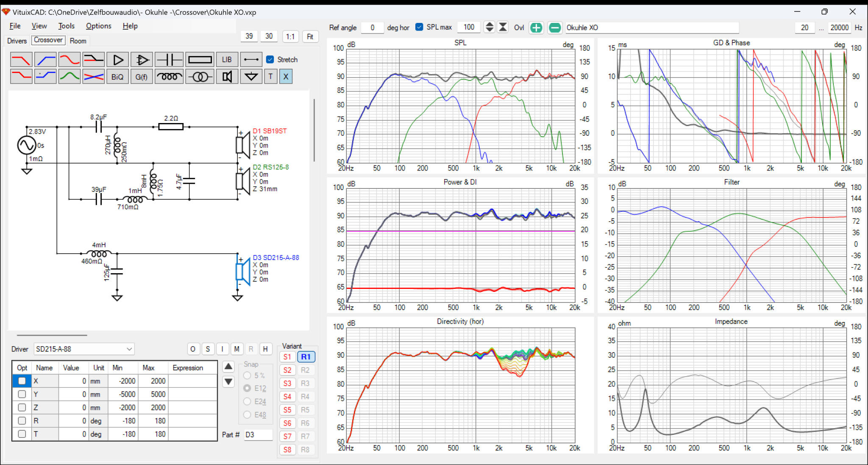
Task: Select variant S2
Action: tap(287, 370)
